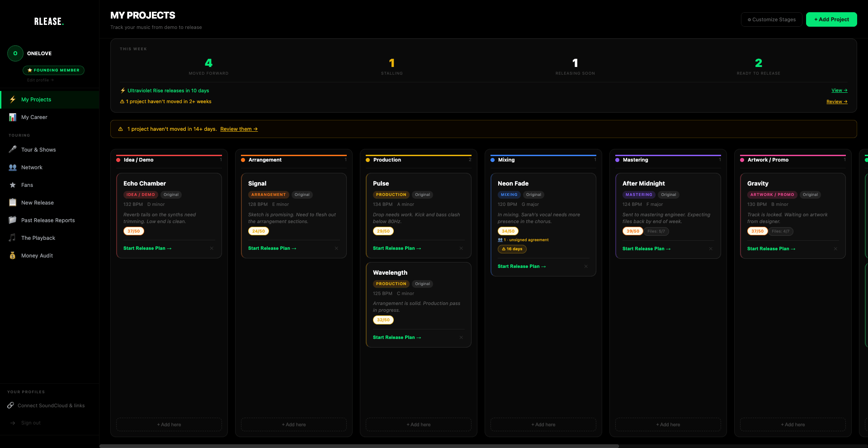Add a project in Production column
868x448 pixels.
click(x=419, y=424)
